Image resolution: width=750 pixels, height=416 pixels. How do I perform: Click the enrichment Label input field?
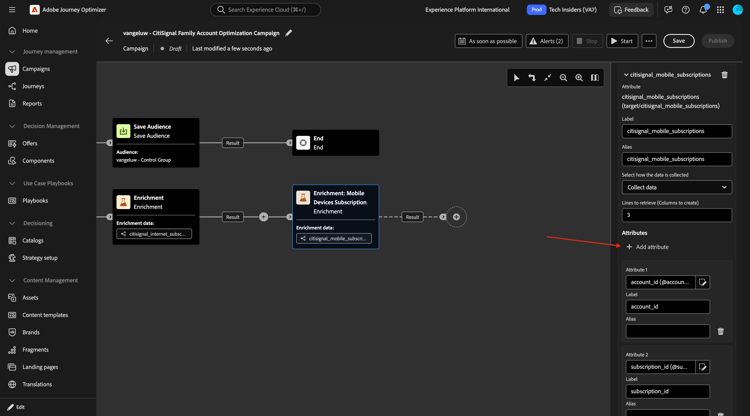point(677,131)
